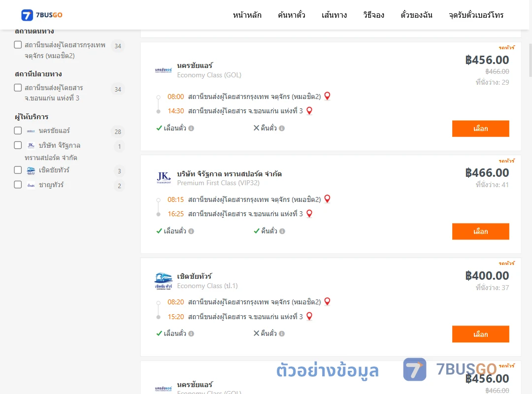Click ผู้ให้บริการ filter heading
This screenshot has height=394, width=532.
point(32,117)
